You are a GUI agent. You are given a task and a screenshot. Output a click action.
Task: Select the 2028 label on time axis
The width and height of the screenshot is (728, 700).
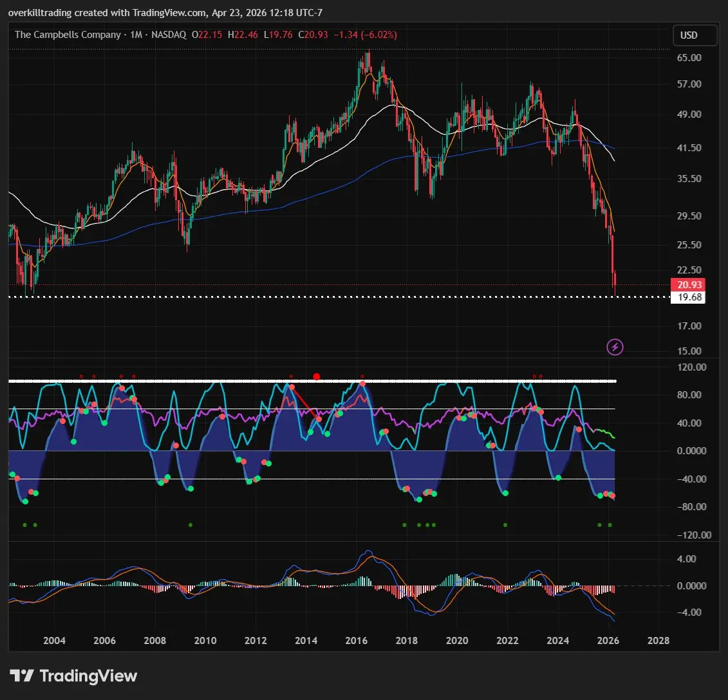[x=658, y=641]
